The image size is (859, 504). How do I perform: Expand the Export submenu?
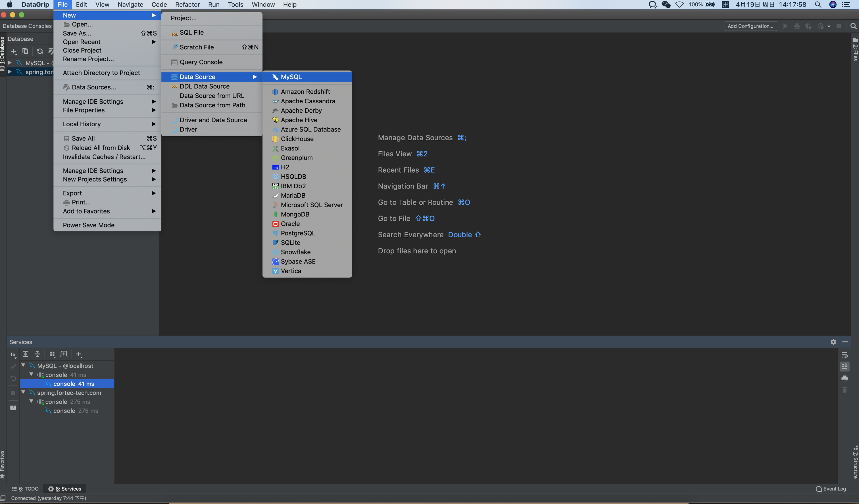point(107,193)
